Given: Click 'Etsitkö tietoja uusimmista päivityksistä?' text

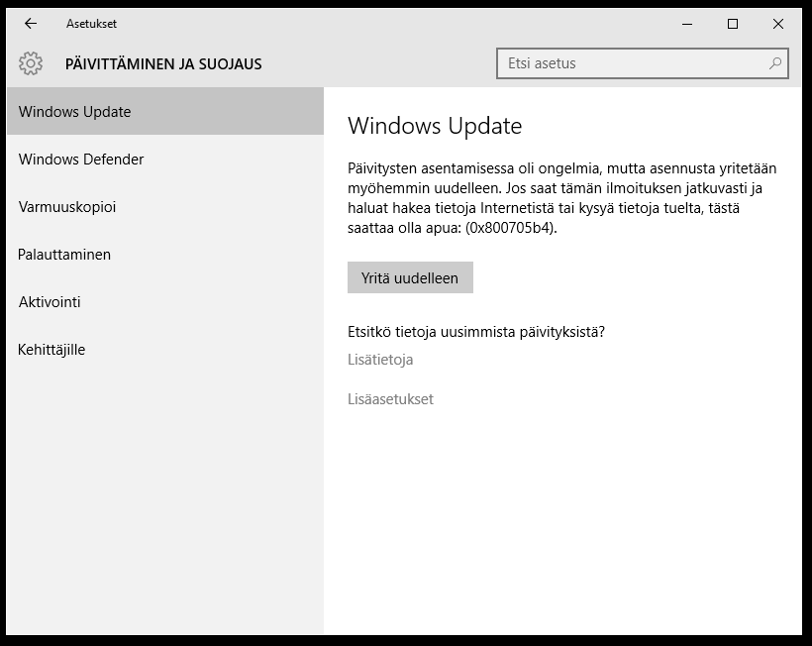Looking at the screenshot, I should 476,332.
